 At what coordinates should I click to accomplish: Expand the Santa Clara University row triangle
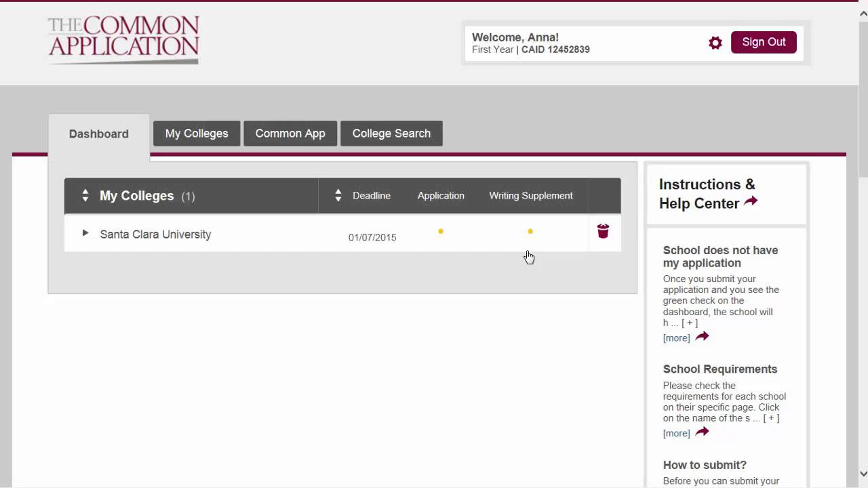[x=85, y=233]
